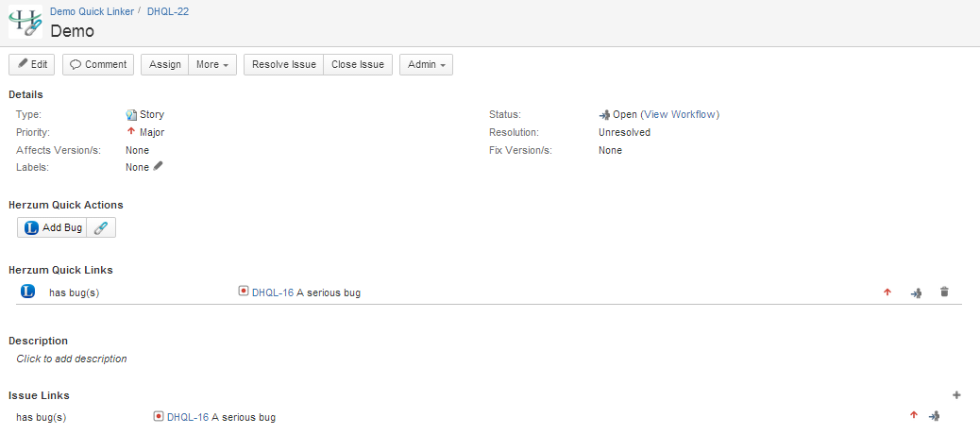
Task: Click the plus icon to add issue link
Action: 955,395
